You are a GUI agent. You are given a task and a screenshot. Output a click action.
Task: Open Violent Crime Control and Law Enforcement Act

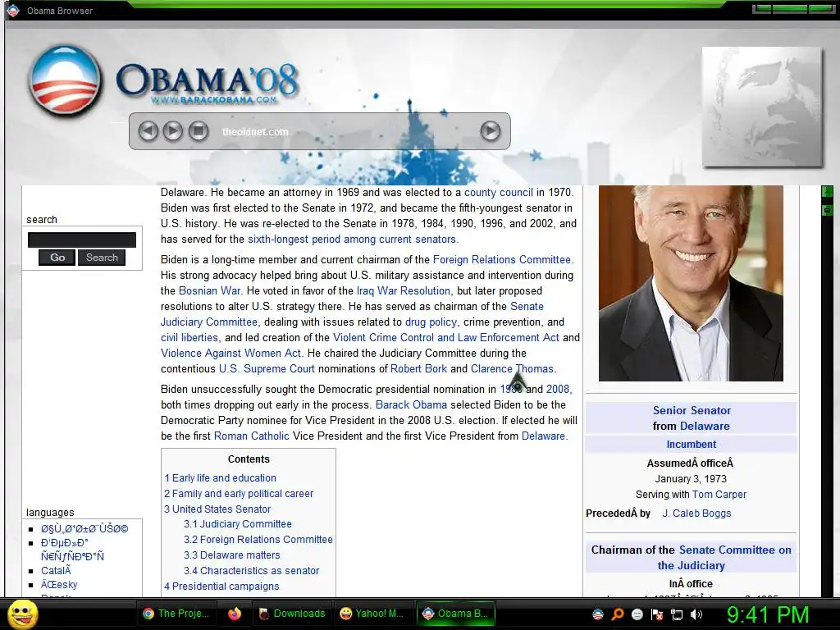tap(445, 337)
